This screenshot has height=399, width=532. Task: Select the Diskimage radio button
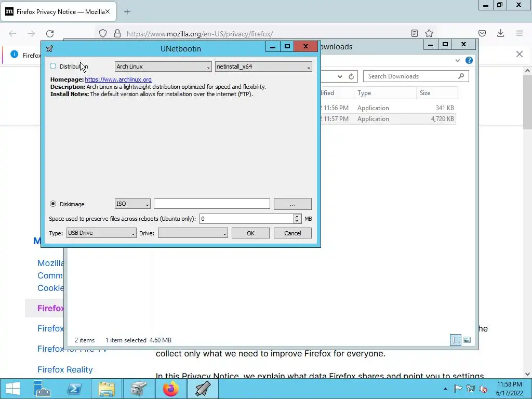point(53,204)
